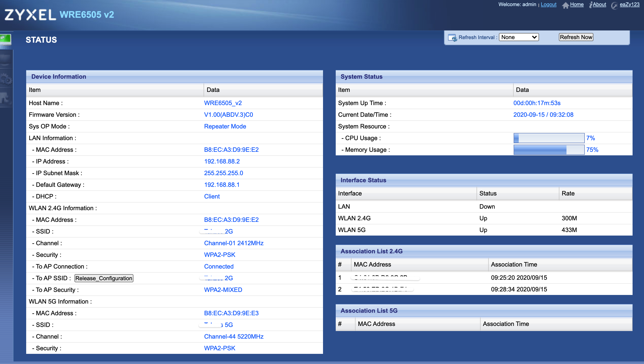This screenshot has height=364, width=644.
Task: Open the Refresh Interval dropdown set to None
Action: point(518,37)
